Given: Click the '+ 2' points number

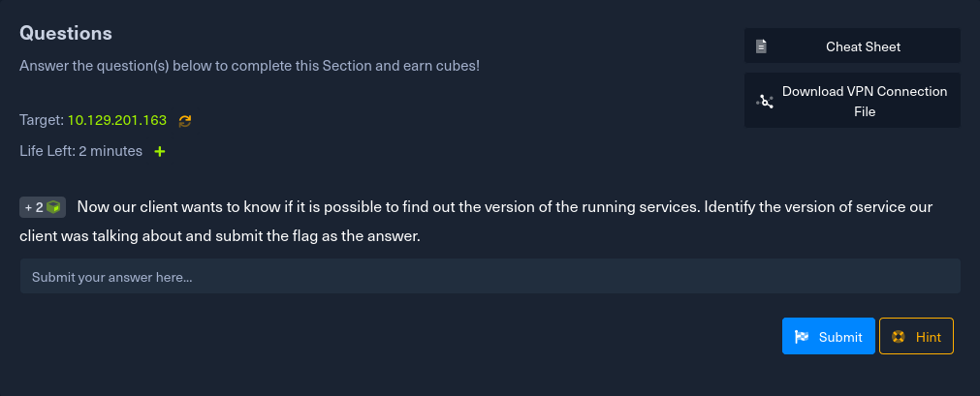Looking at the screenshot, I should click(34, 207).
